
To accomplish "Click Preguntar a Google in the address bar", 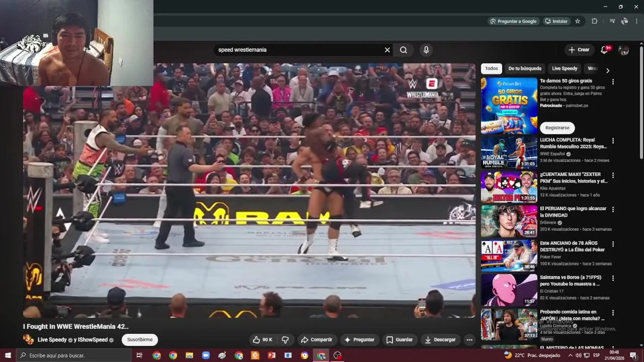I will [x=513, y=21].
